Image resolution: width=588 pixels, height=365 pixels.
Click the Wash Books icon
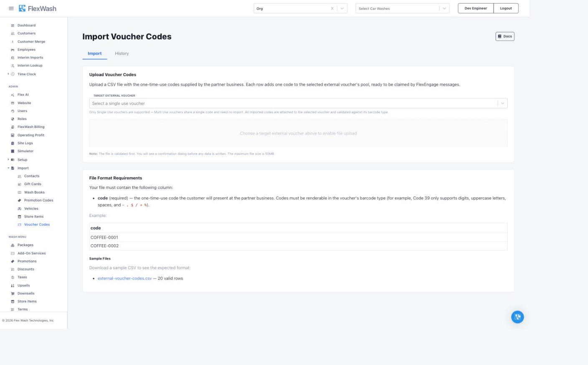[x=19, y=192]
